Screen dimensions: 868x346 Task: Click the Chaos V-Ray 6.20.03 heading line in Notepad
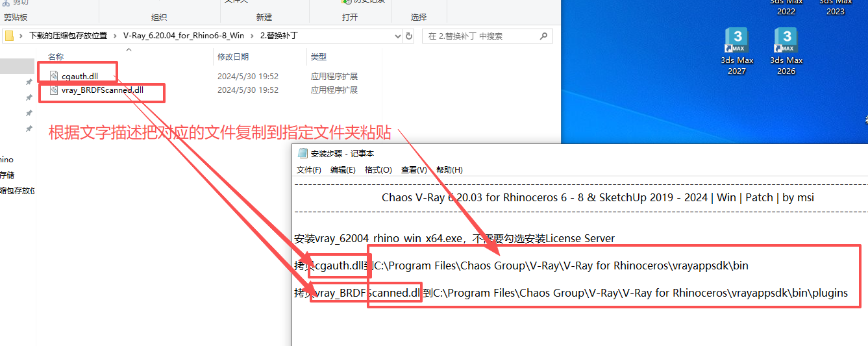pos(598,197)
